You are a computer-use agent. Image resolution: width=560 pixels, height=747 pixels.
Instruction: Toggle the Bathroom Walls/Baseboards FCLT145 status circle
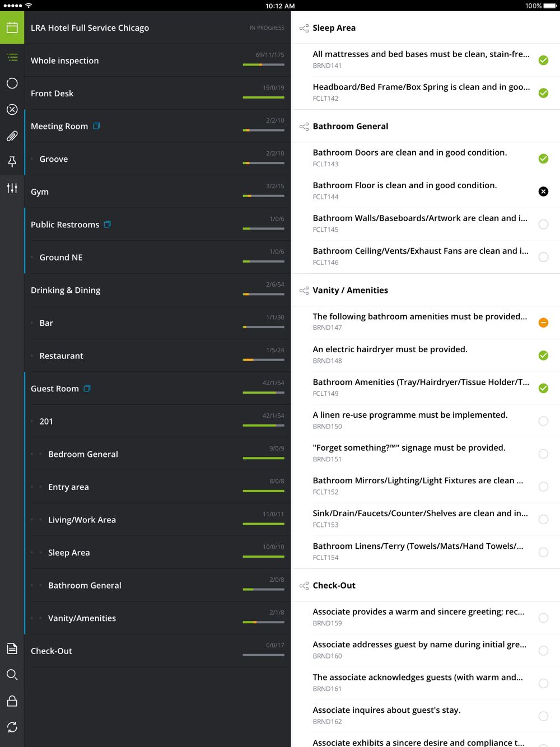pos(543,225)
